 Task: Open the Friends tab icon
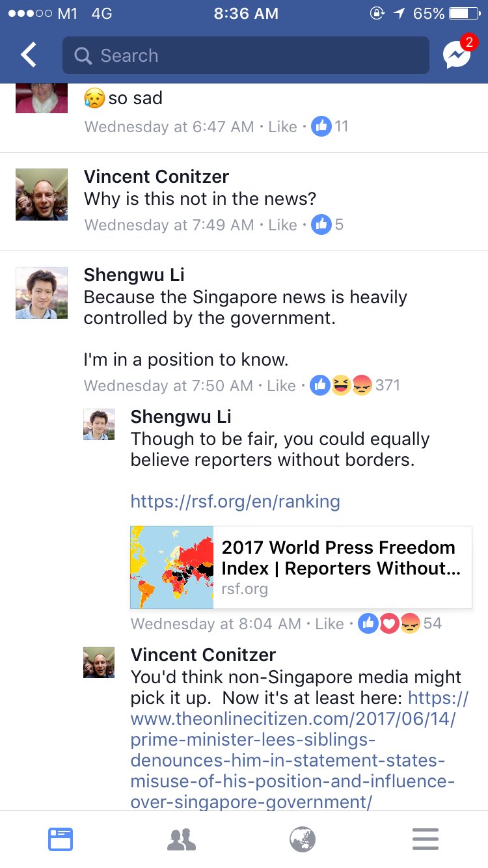pyautogui.click(x=182, y=839)
